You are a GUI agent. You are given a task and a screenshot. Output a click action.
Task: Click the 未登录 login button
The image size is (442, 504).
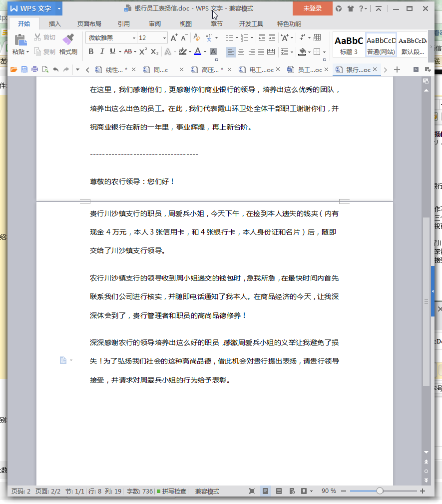(312, 8)
